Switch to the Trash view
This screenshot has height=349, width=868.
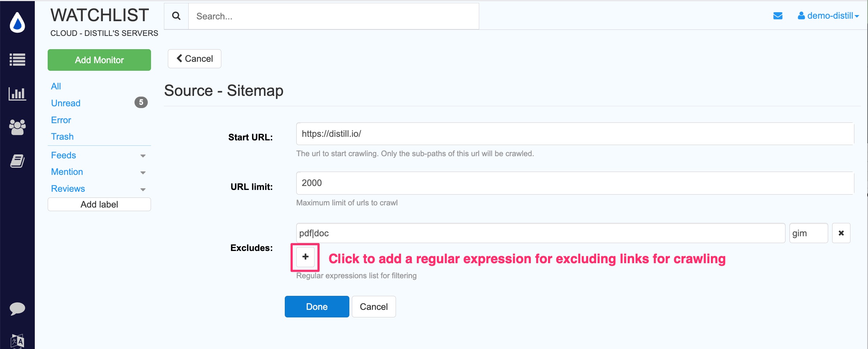(x=62, y=136)
